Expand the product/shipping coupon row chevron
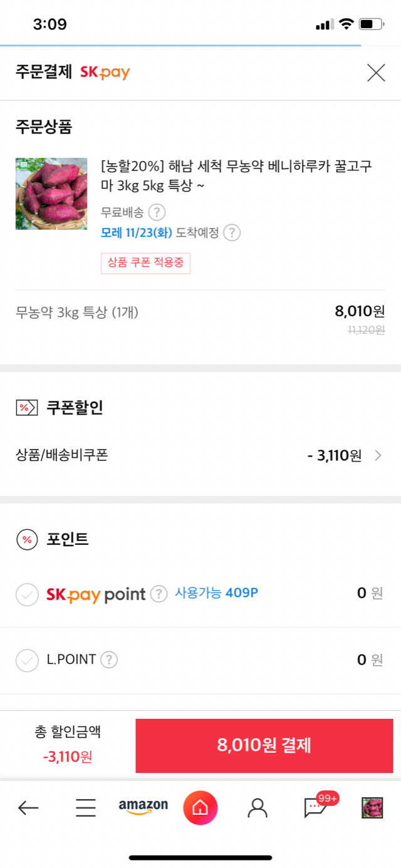This screenshot has width=401, height=868. 378,455
